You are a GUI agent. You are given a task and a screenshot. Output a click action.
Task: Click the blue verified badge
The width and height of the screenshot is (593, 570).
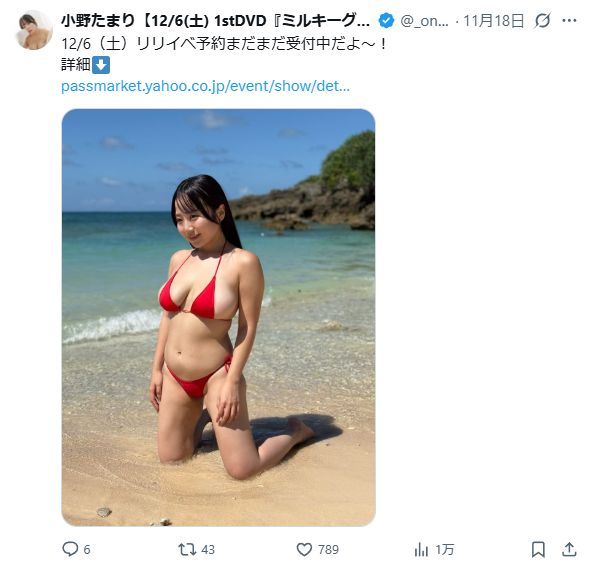(386, 21)
